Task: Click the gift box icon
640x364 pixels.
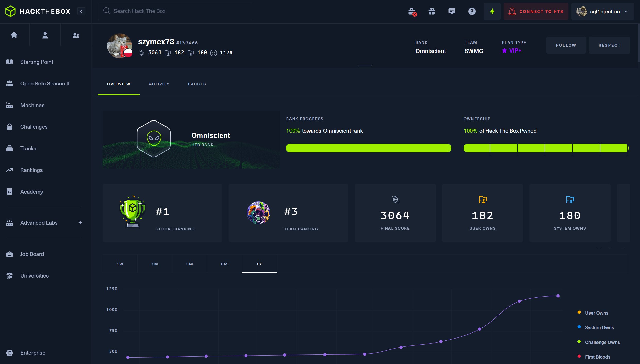Action: pyautogui.click(x=432, y=11)
